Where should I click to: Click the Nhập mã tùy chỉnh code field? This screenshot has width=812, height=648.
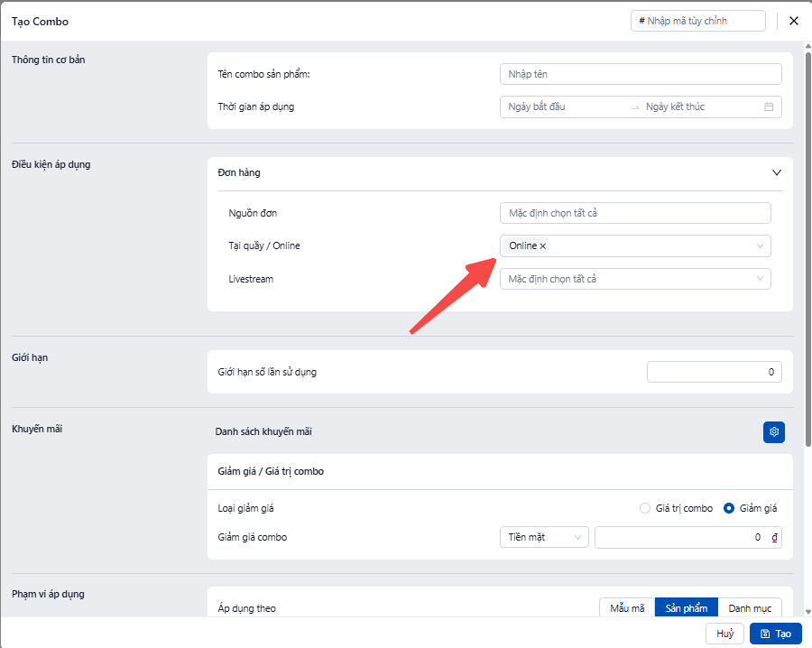click(x=697, y=21)
